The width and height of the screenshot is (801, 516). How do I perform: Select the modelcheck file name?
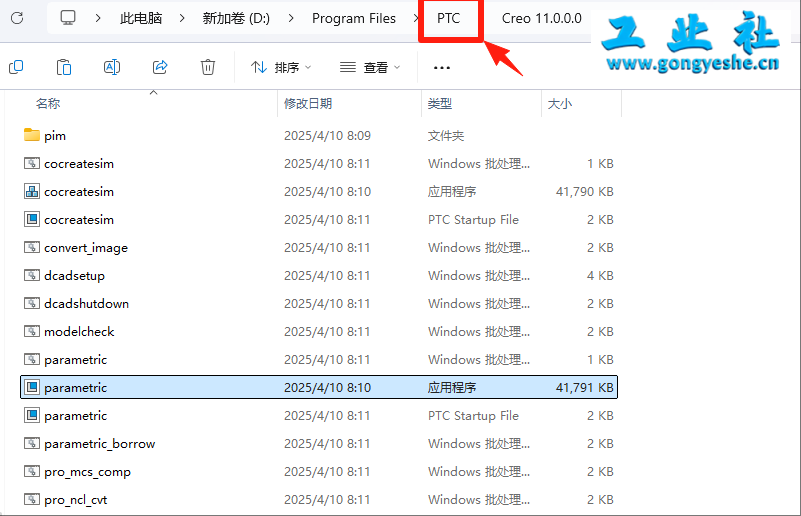coord(79,332)
